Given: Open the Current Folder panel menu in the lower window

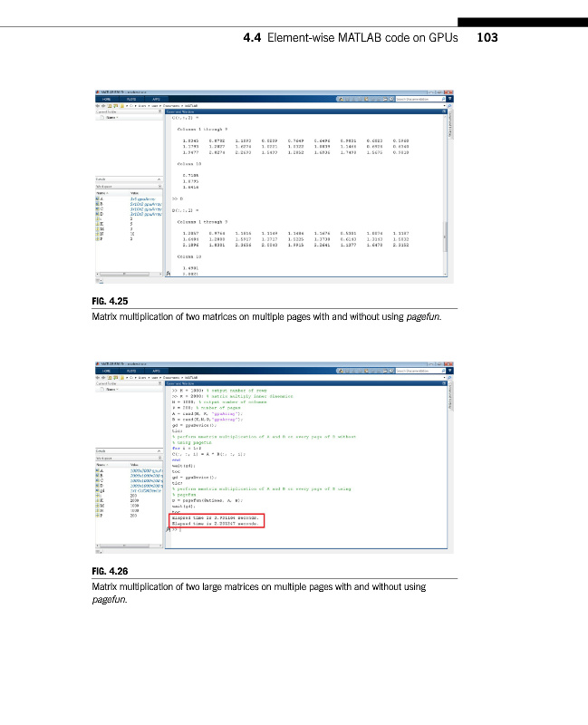Looking at the screenshot, I should pyautogui.click(x=159, y=384).
